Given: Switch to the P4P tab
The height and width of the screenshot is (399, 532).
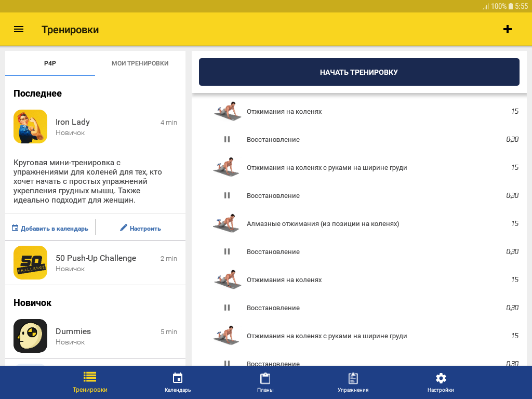Looking at the screenshot, I should tap(50, 63).
